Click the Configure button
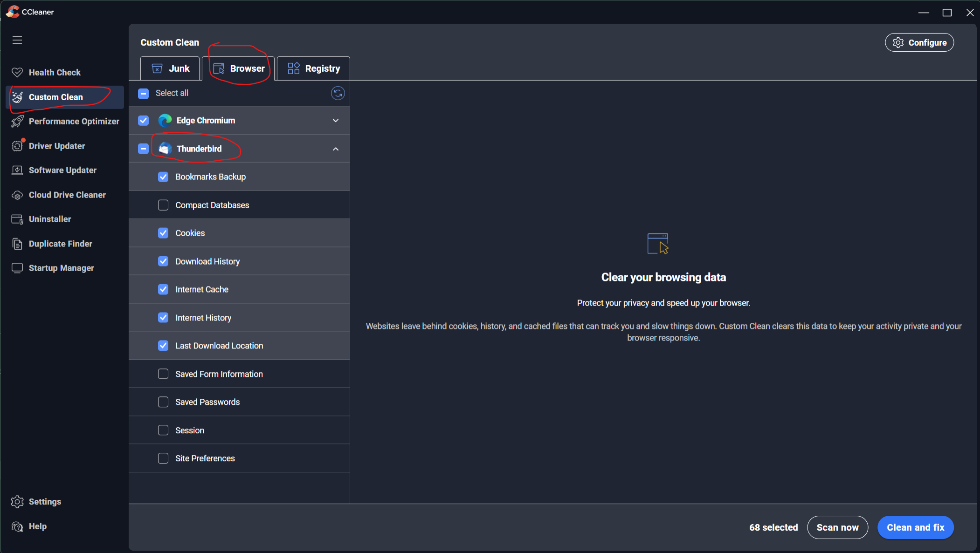Viewport: 980px width, 553px height. 919,42
